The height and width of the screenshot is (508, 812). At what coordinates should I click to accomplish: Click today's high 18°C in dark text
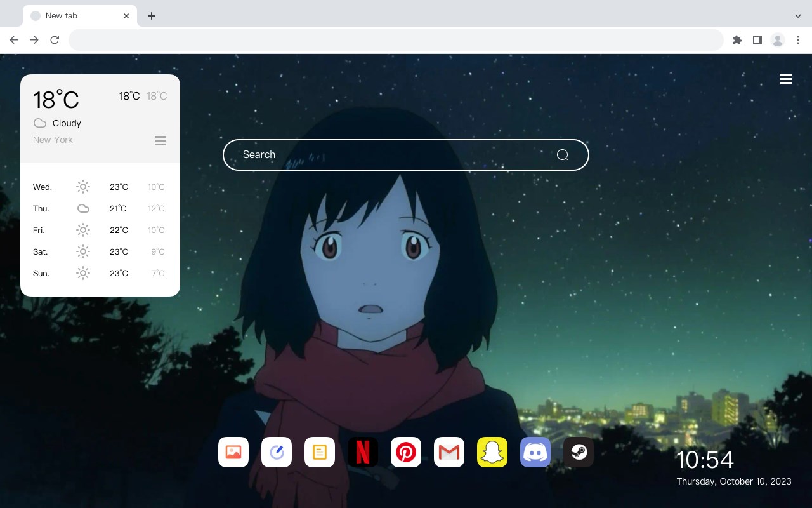click(x=129, y=96)
